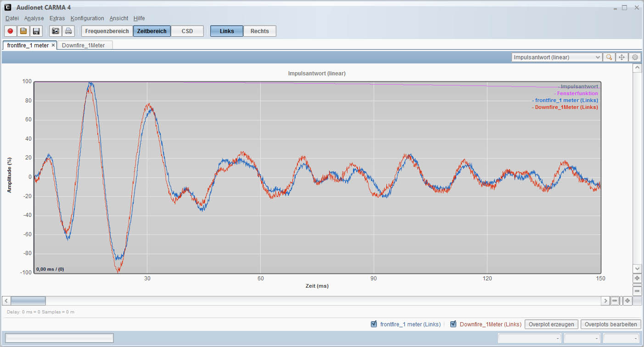This screenshot has width=644, height=347.
Task: Click the open file folder icon
Action: [x=23, y=31]
